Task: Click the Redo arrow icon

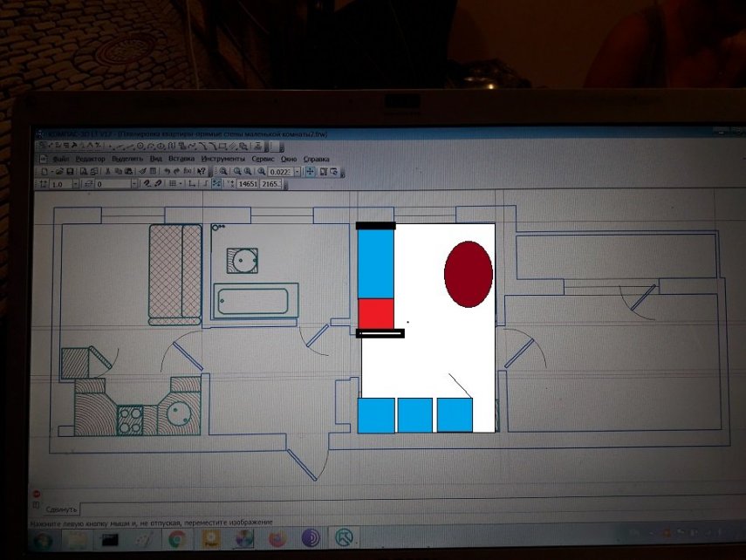Action: click(x=177, y=172)
